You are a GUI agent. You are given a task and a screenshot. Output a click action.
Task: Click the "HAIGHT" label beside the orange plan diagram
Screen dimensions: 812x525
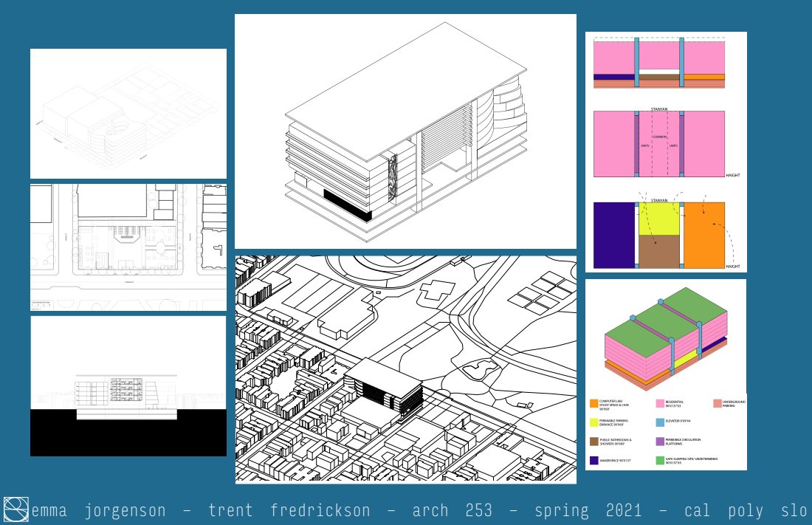(733, 267)
